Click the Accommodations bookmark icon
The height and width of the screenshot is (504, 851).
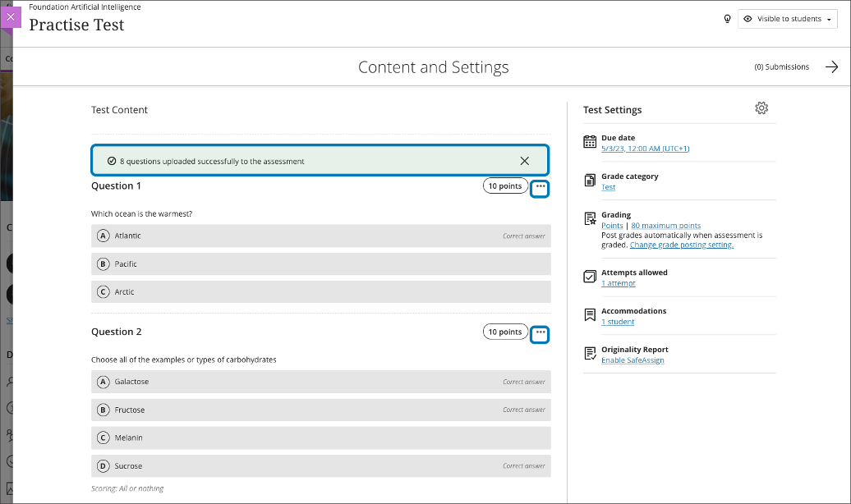(589, 314)
